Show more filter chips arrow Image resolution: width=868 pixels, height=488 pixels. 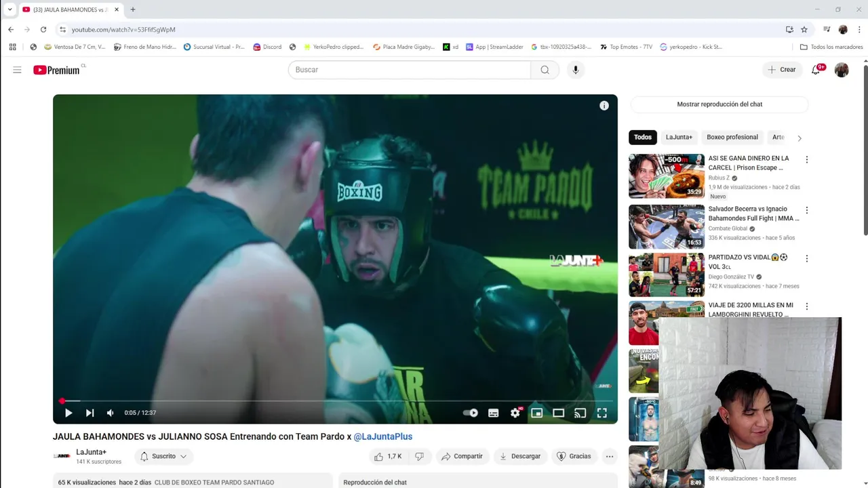point(800,138)
